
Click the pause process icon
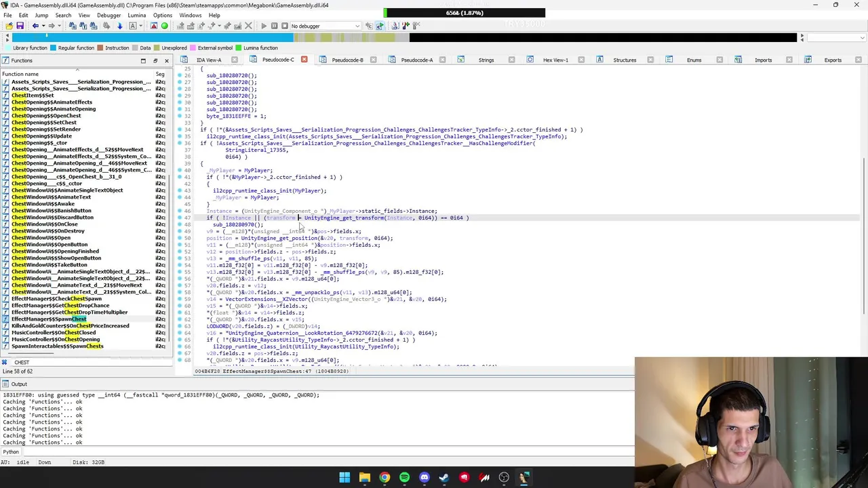[x=274, y=26]
